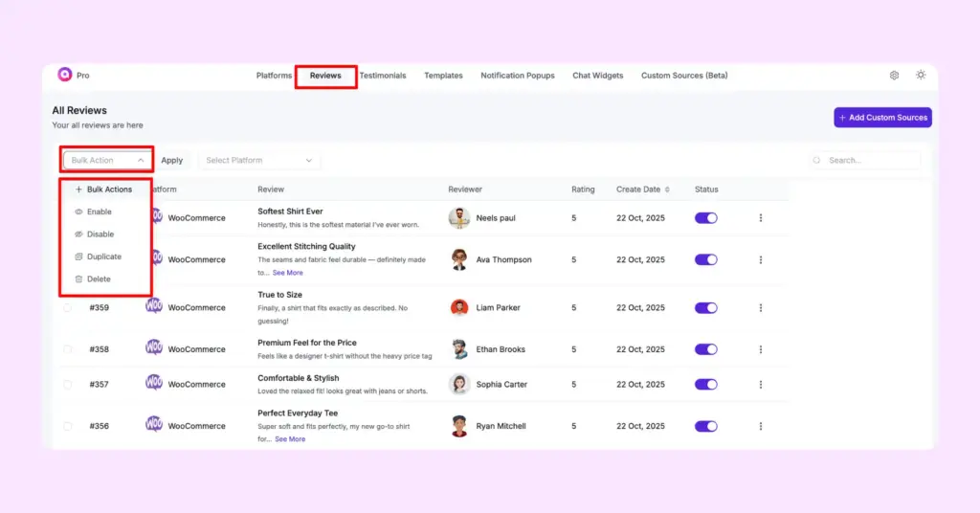The image size is (980, 513).
Task: Click WooCommerce icon in row #359
Action: (154, 306)
